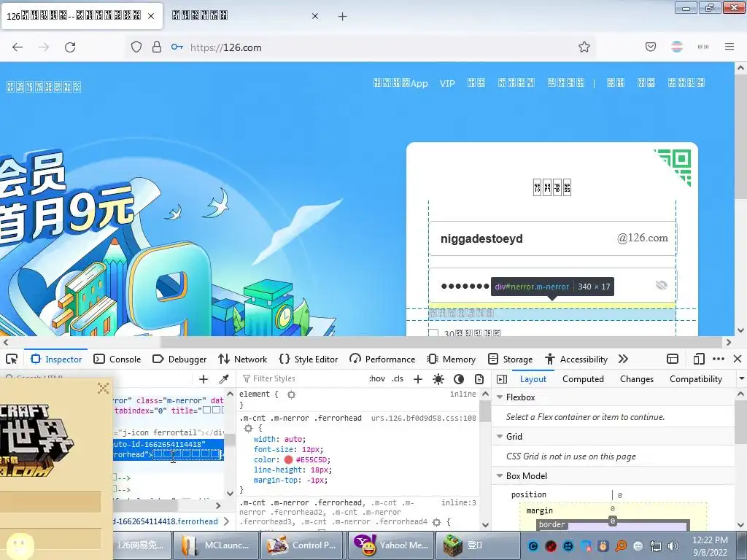Open the Accessibility tab
Screen dimensions: 747x560
coord(576,359)
